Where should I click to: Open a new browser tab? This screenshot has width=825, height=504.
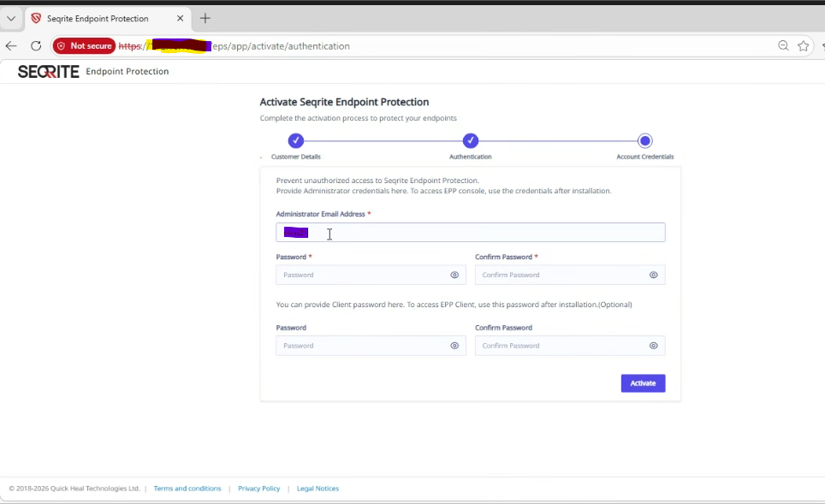click(x=205, y=18)
